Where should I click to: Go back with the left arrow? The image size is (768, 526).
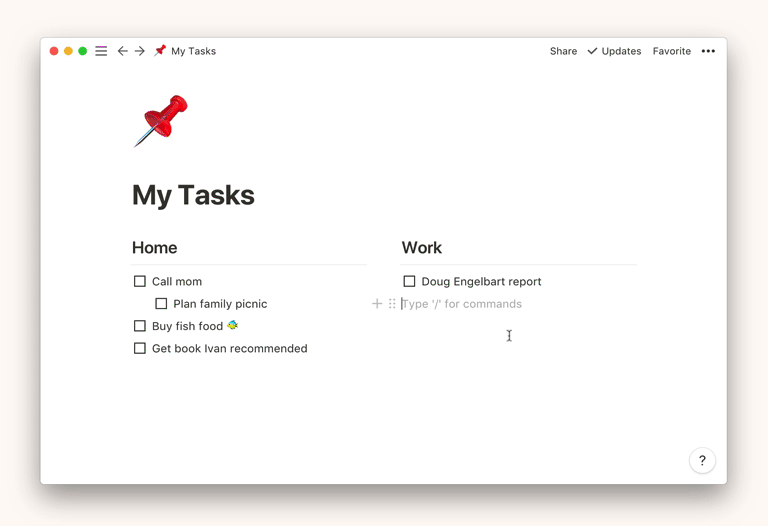(122, 51)
